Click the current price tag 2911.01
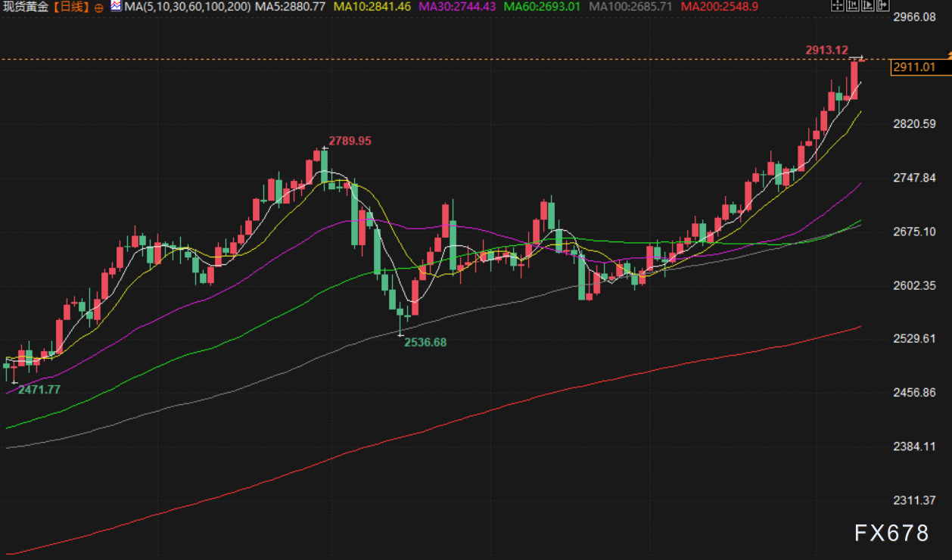 (914, 67)
